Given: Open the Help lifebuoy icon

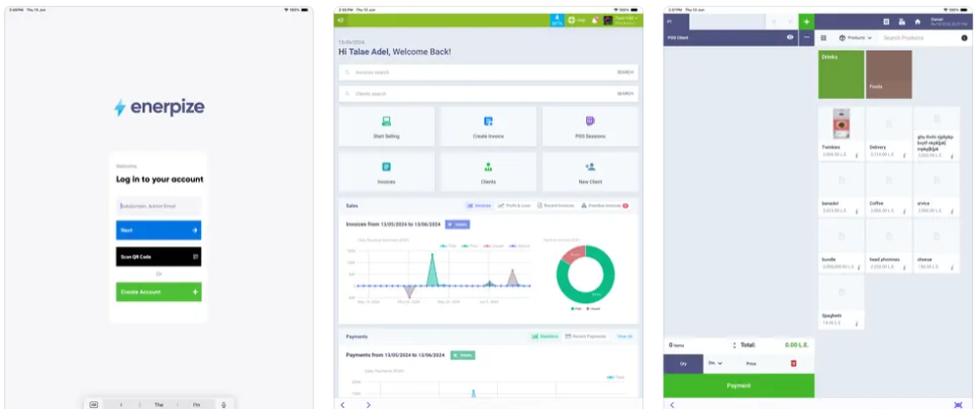Looking at the screenshot, I should click(x=572, y=21).
